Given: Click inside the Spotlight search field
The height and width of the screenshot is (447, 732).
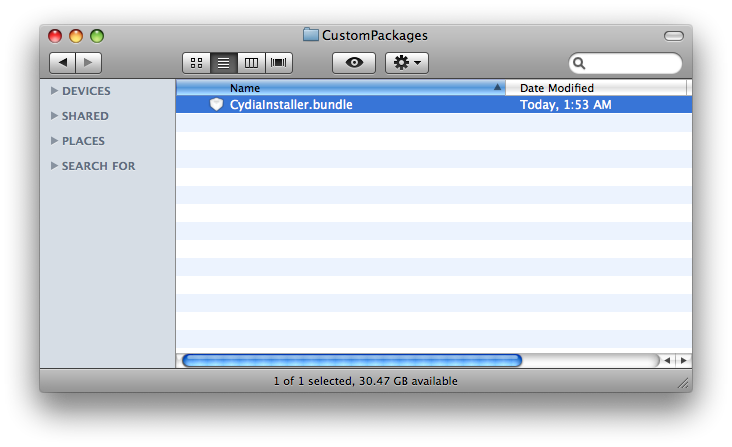Looking at the screenshot, I should tap(632, 64).
